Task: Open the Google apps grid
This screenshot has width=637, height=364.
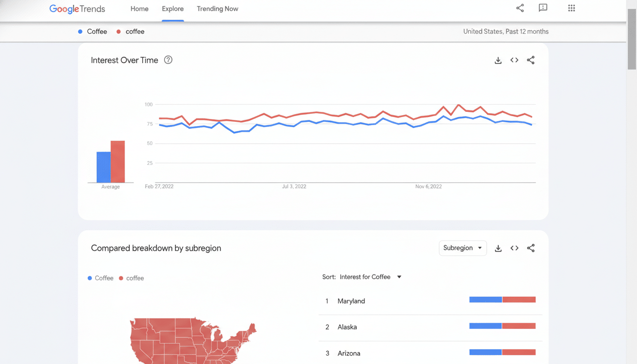Action: 572,8
